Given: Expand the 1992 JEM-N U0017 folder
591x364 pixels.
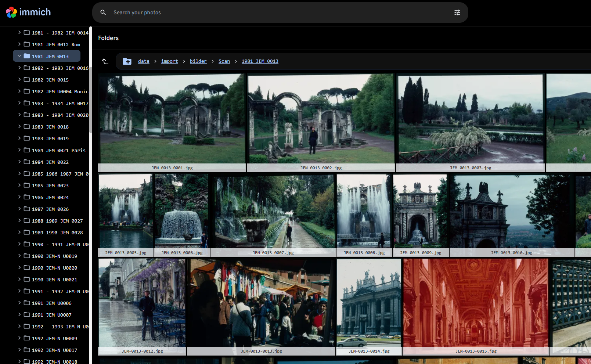Looking at the screenshot, I should pyautogui.click(x=19, y=350).
